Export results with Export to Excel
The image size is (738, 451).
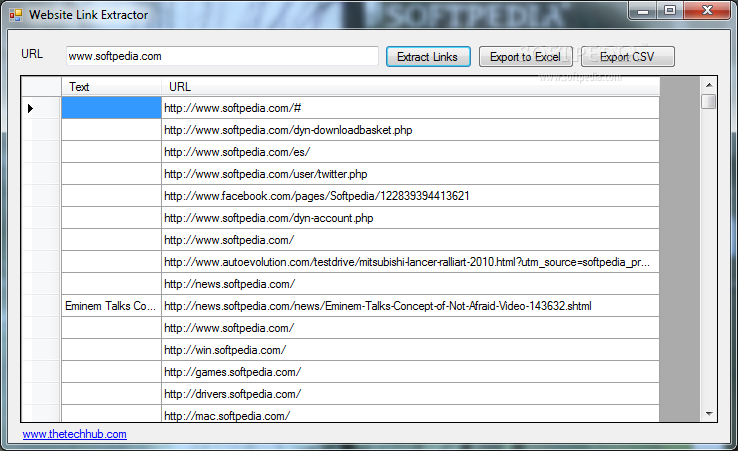tap(525, 56)
